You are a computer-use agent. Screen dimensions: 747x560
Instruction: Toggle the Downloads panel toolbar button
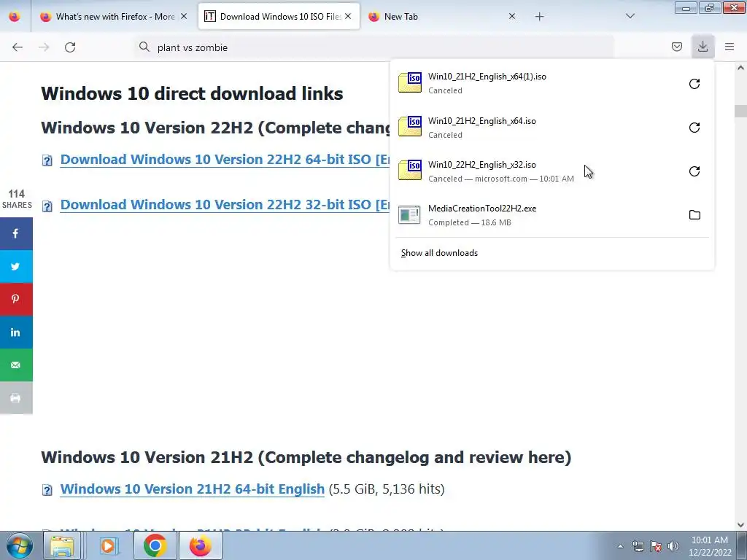703,47
